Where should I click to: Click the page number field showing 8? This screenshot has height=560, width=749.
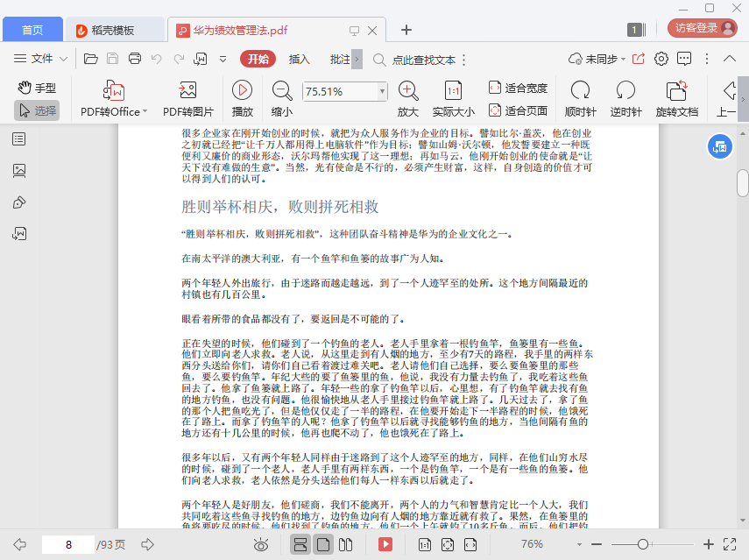[x=68, y=544]
